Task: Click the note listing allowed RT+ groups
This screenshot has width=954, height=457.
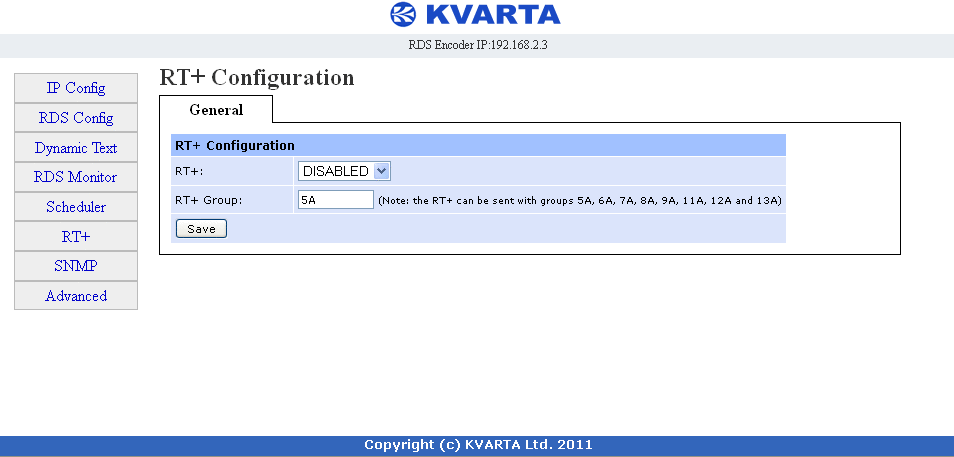Action: click(x=580, y=200)
